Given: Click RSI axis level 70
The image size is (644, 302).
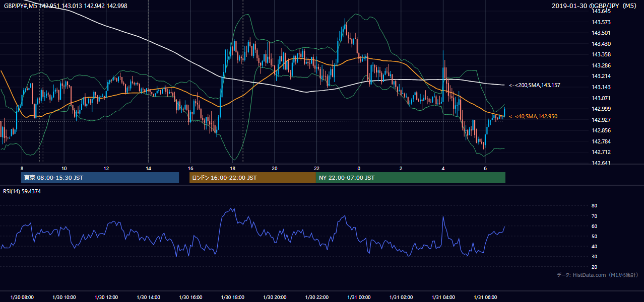Looking at the screenshot, I should pos(594,216).
